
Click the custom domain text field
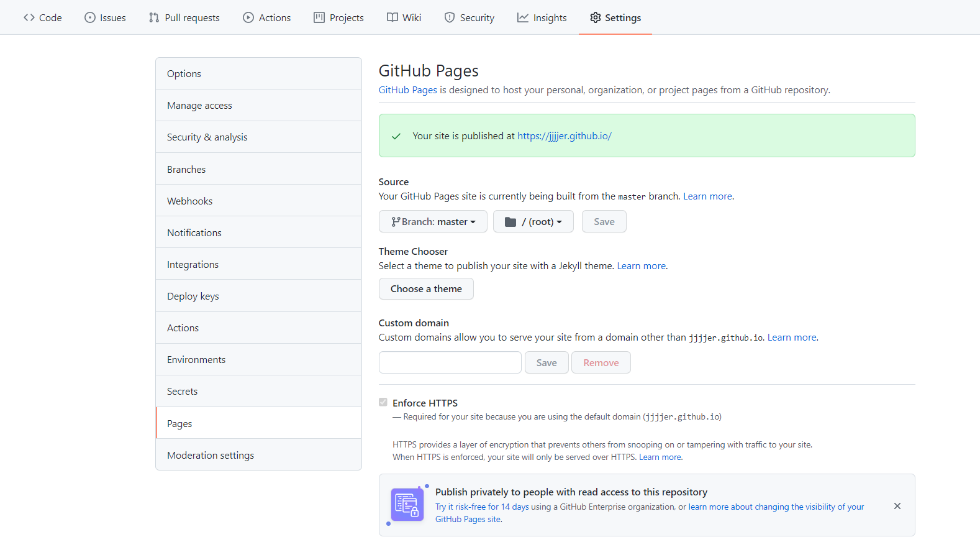point(450,362)
